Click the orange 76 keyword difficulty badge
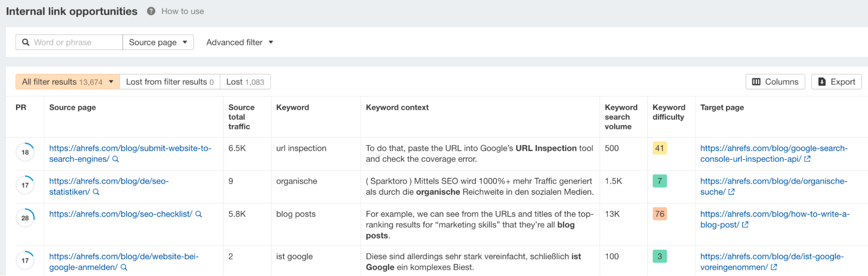868x276 pixels. tap(659, 214)
